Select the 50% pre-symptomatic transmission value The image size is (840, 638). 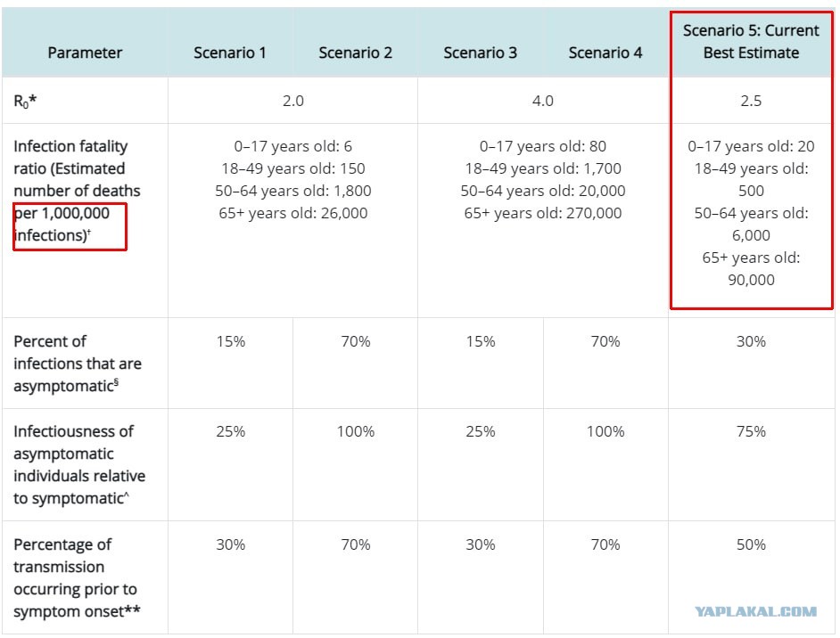point(751,544)
